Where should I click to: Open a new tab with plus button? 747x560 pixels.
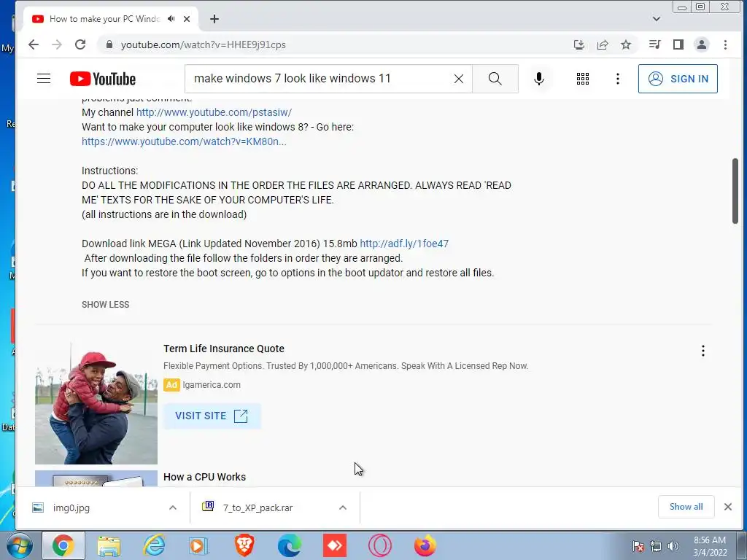point(214,18)
